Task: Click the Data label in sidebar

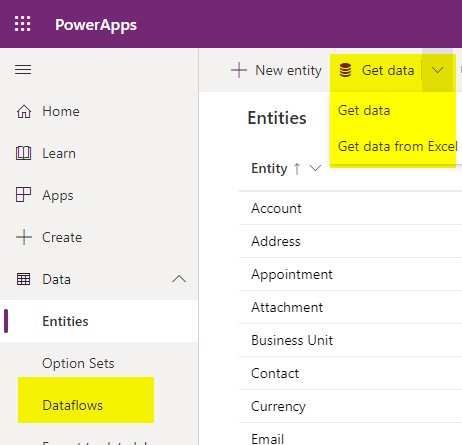Action: click(56, 279)
